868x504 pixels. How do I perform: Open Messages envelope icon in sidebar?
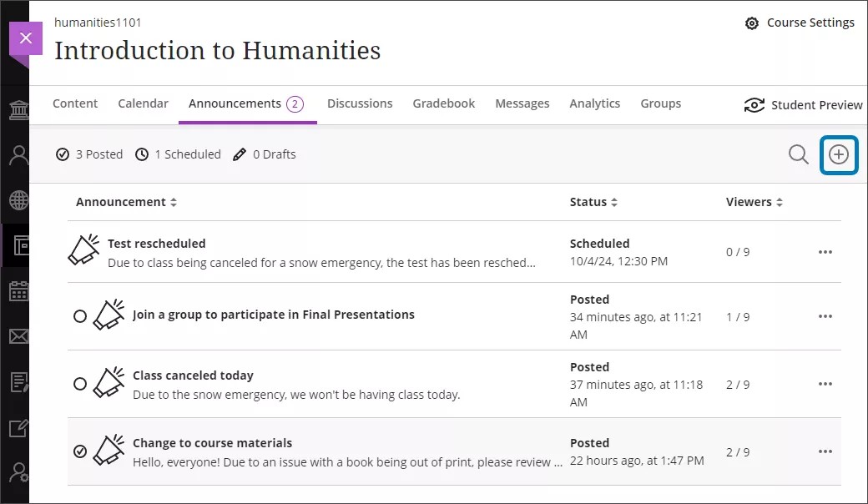18,336
